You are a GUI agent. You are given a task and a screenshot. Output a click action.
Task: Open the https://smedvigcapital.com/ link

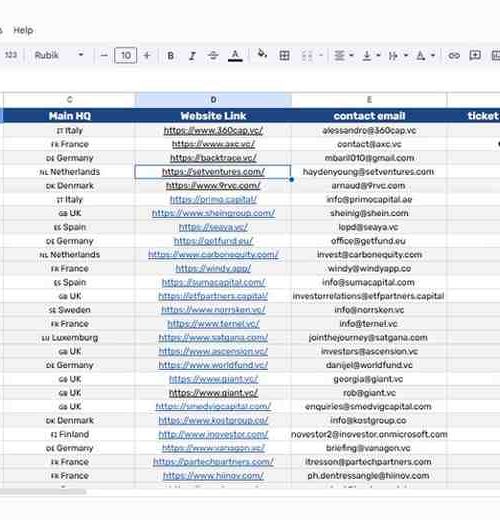pyautogui.click(x=213, y=407)
